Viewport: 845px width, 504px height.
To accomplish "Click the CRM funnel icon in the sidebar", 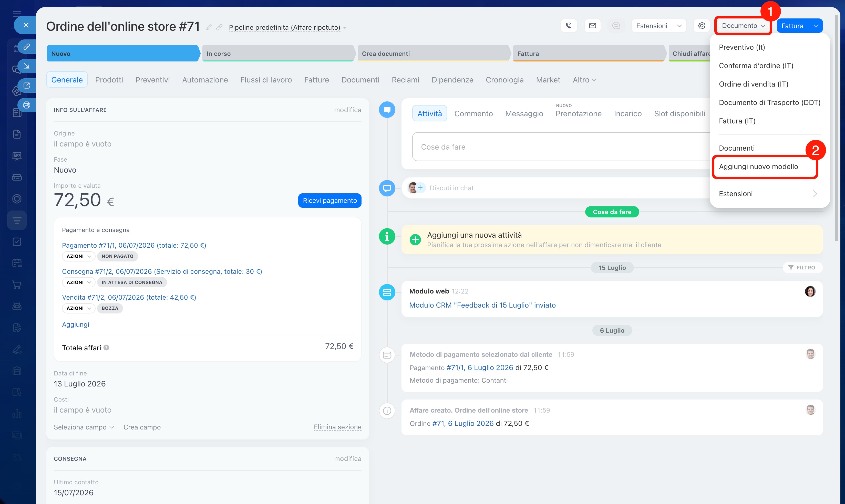I will (x=17, y=220).
